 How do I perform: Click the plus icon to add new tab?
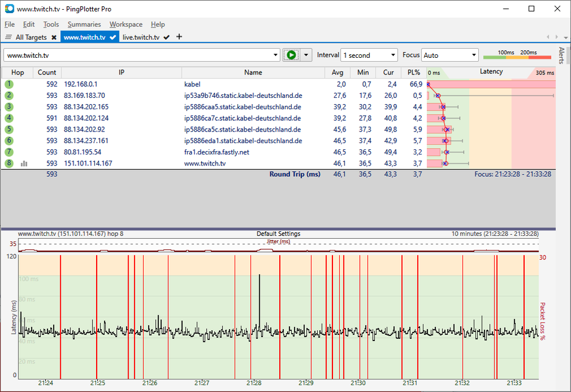click(x=179, y=37)
